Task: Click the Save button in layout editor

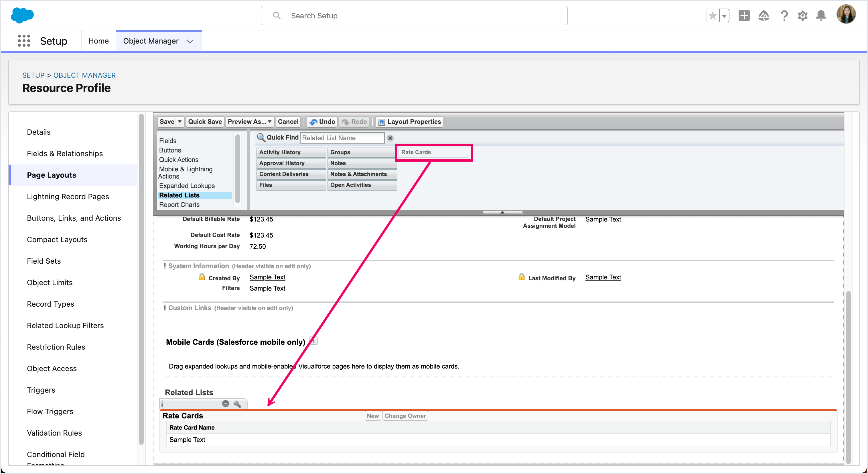Action: coord(167,122)
